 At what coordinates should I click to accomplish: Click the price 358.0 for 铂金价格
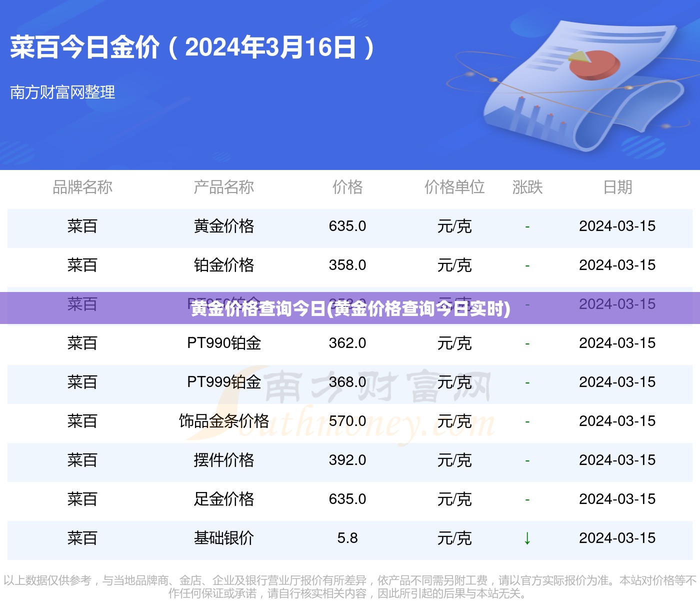(x=347, y=265)
